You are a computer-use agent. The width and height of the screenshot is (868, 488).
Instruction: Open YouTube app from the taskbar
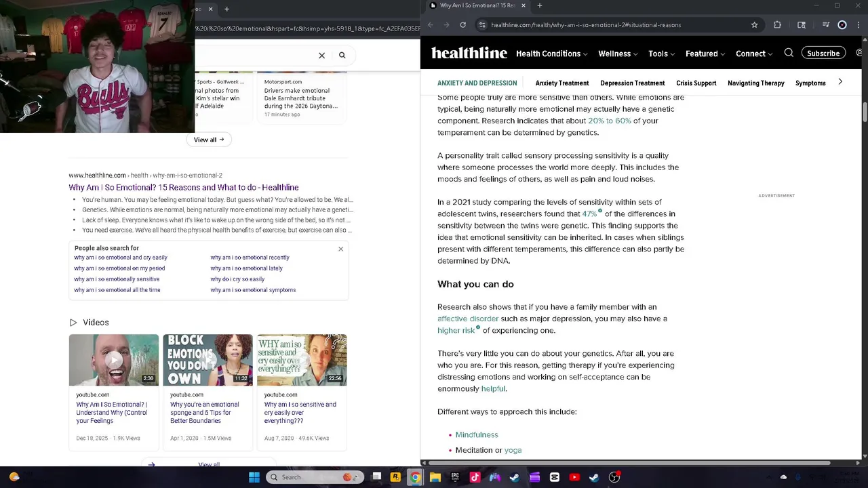(x=574, y=477)
